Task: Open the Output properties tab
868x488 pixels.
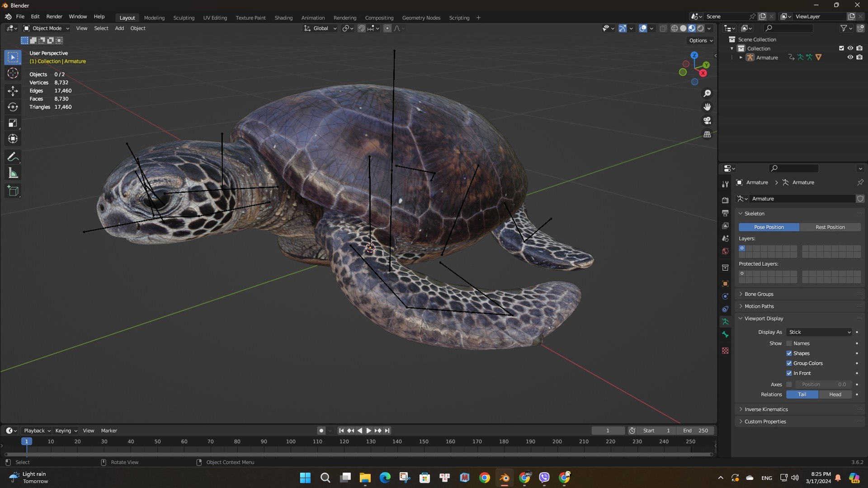Action: 725,213
